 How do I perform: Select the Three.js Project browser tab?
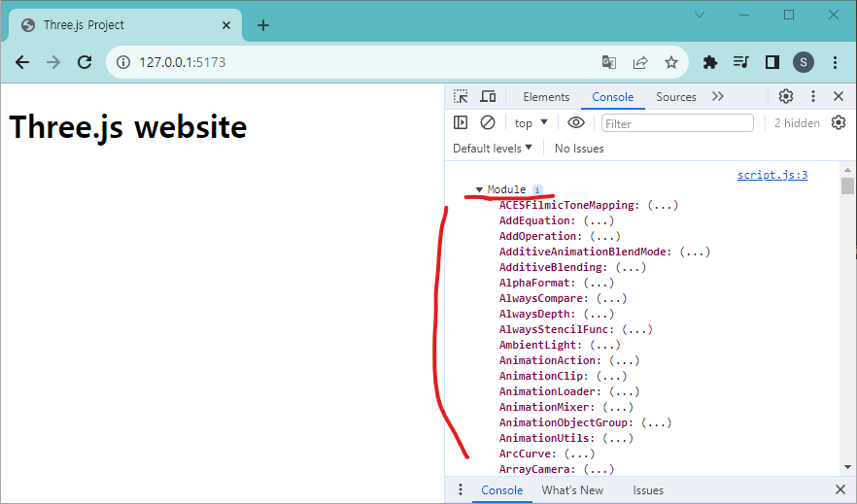click(x=124, y=25)
